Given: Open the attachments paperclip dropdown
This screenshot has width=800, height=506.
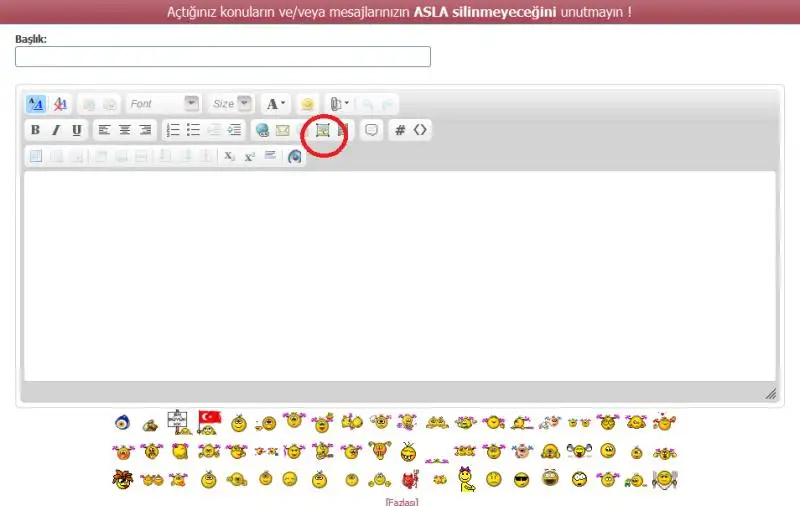Looking at the screenshot, I should tap(340, 104).
